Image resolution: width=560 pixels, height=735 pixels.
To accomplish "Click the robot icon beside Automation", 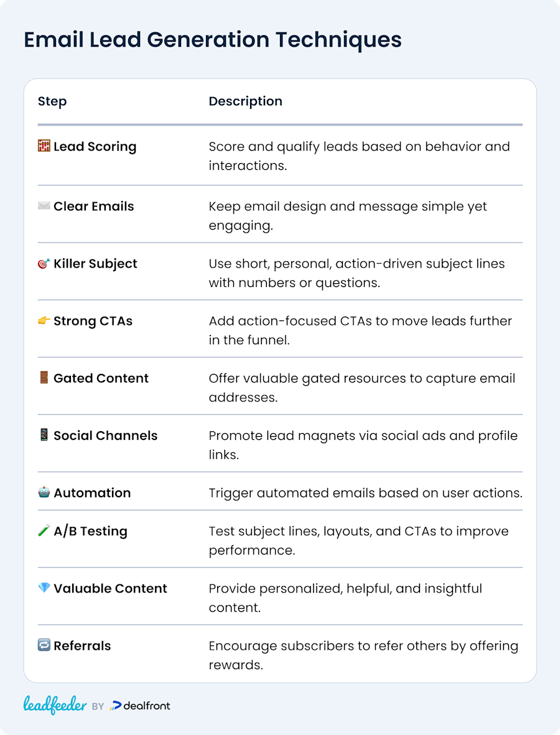I will (44, 492).
